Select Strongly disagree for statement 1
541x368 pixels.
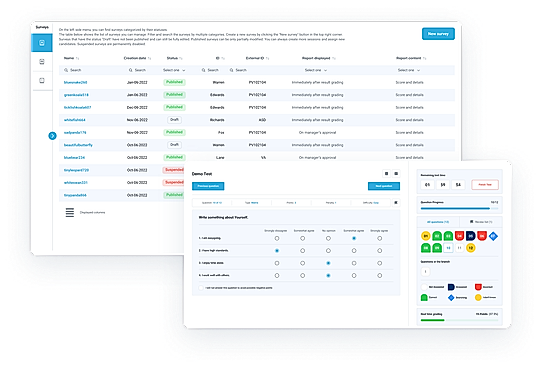[x=277, y=238]
